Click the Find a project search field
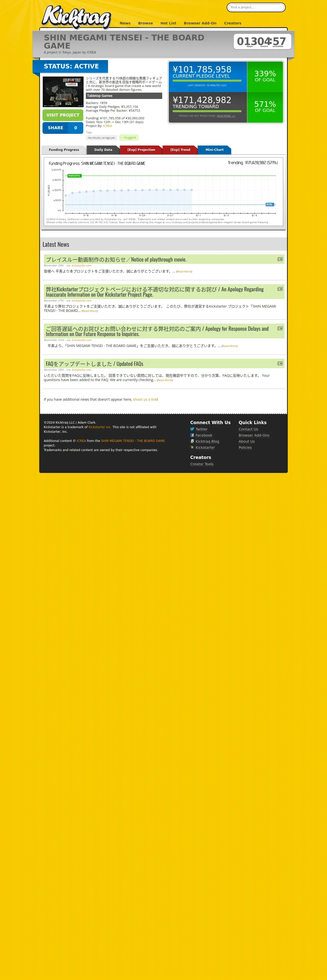 (256, 7)
